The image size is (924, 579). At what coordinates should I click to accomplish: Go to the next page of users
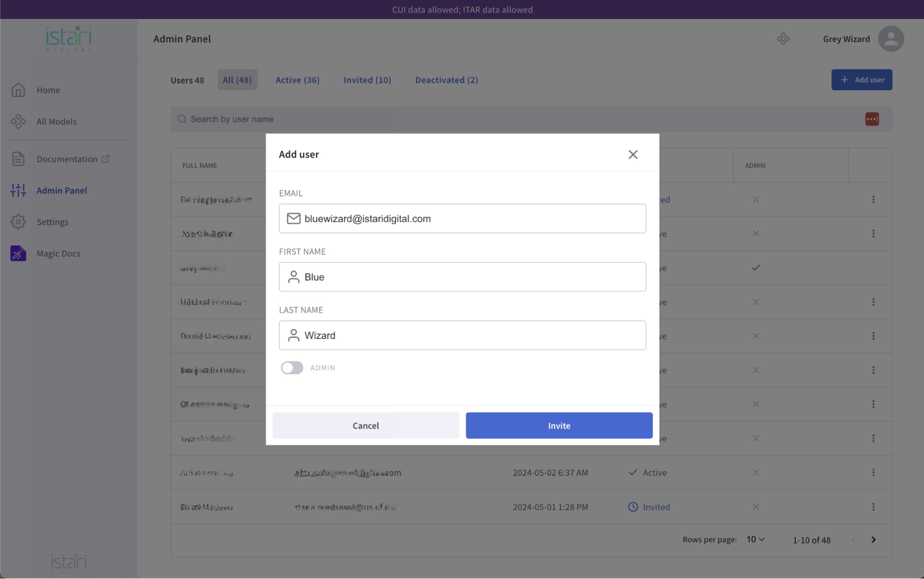coord(873,539)
